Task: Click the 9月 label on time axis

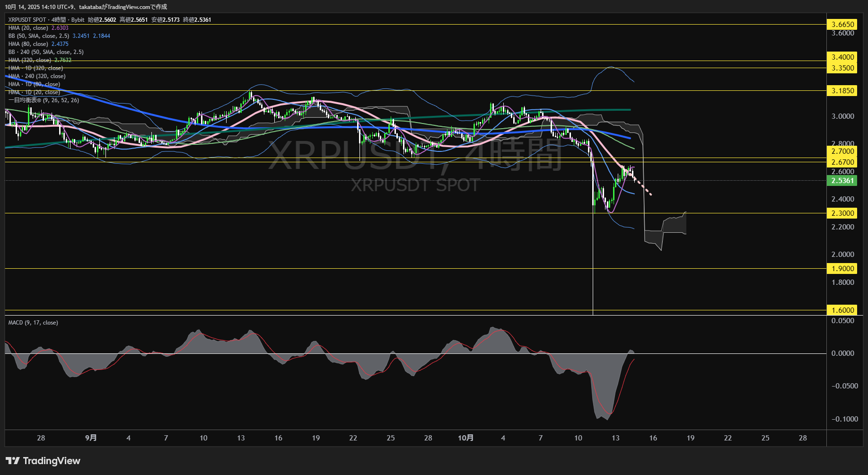Action: point(91,438)
